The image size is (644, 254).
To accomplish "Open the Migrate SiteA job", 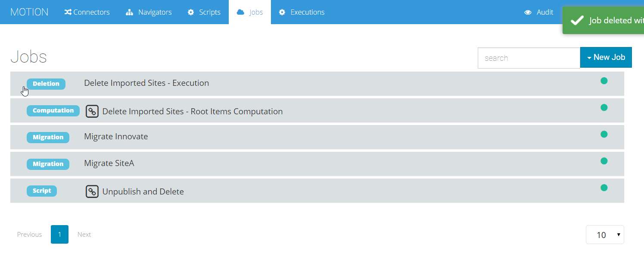I will pos(109,163).
